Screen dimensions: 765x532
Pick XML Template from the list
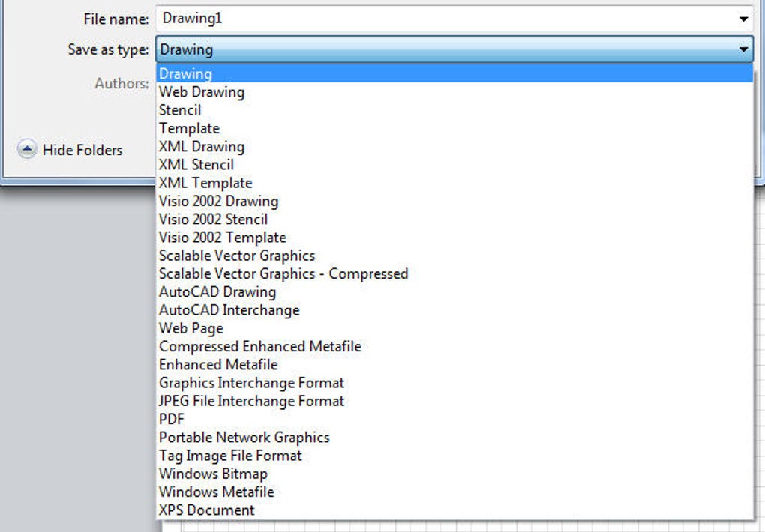454,182
